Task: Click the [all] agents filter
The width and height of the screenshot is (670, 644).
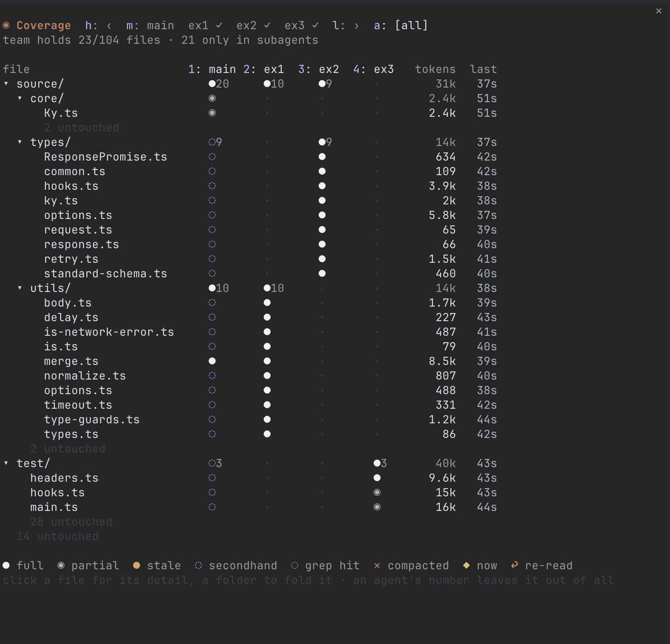Action: click(x=411, y=25)
